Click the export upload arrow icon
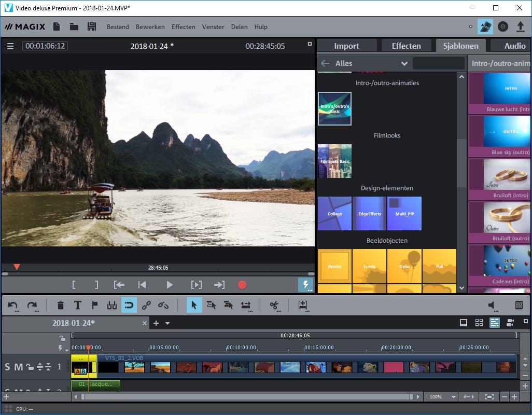This screenshot has width=532, height=415. (521, 26)
